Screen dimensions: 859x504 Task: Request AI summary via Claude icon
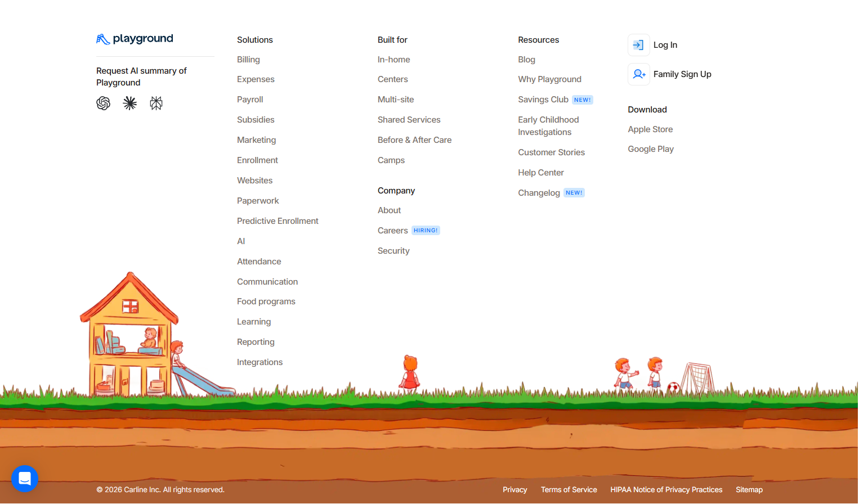coord(130,103)
